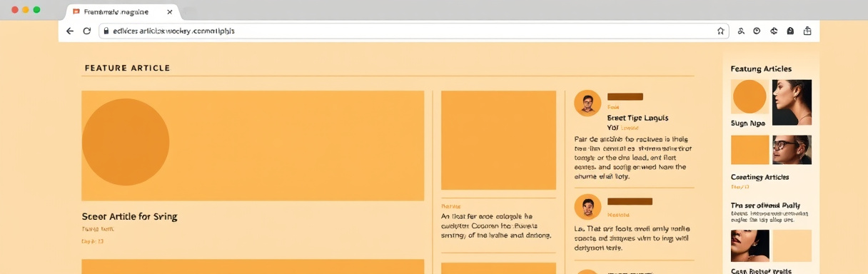Click the 'Ceaetingy Articles' sidebar heading

(759, 177)
